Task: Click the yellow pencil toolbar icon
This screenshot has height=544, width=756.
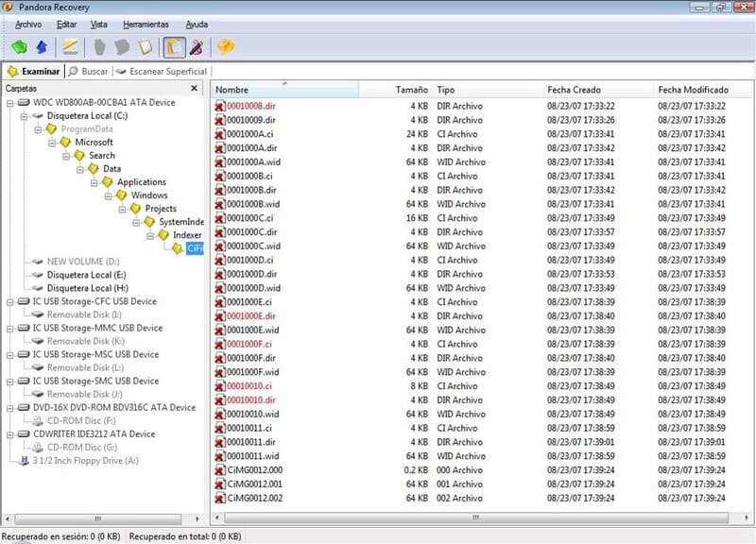Action: tap(70, 46)
